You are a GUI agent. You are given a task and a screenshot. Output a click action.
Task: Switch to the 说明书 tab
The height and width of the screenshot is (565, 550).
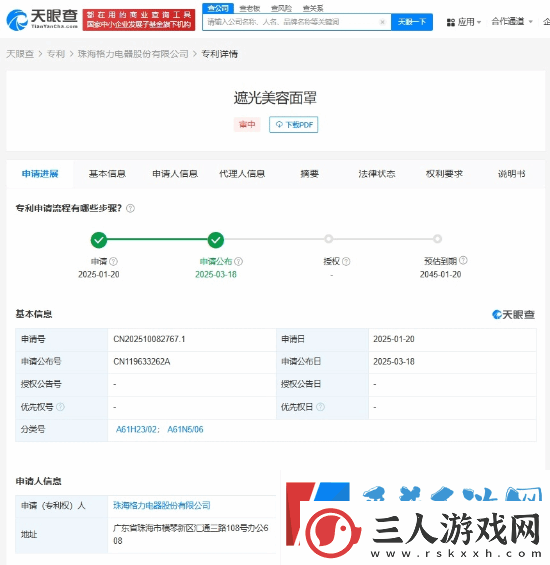pos(512,174)
